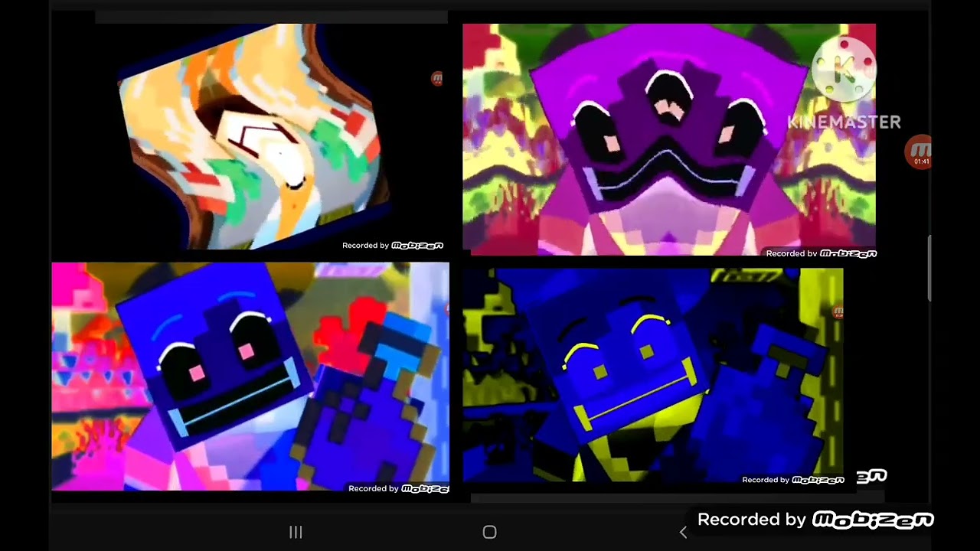Tap the Android back arrow
This screenshot has height=551, width=980.
(684, 532)
